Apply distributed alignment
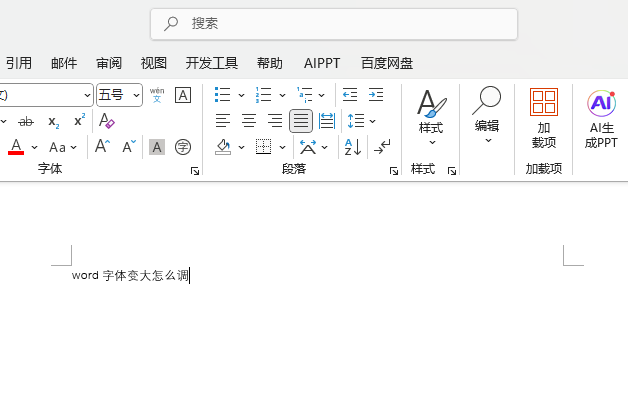 click(x=327, y=121)
